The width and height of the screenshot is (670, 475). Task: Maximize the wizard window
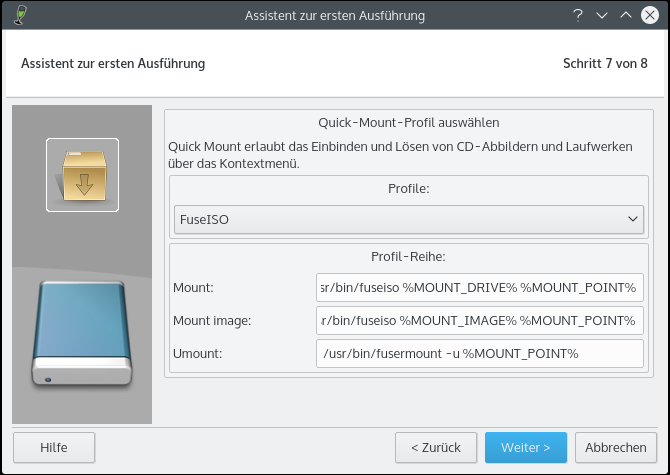pos(625,15)
